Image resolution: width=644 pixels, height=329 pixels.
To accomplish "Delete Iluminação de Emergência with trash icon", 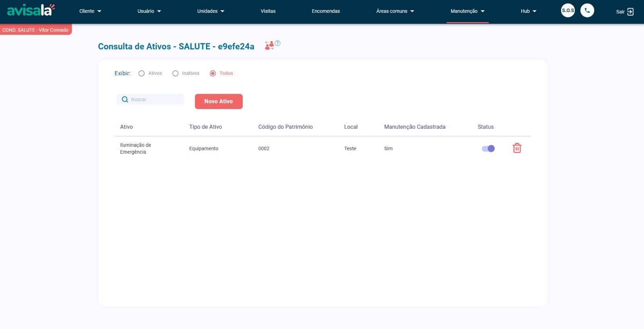I will click(x=517, y=148).
